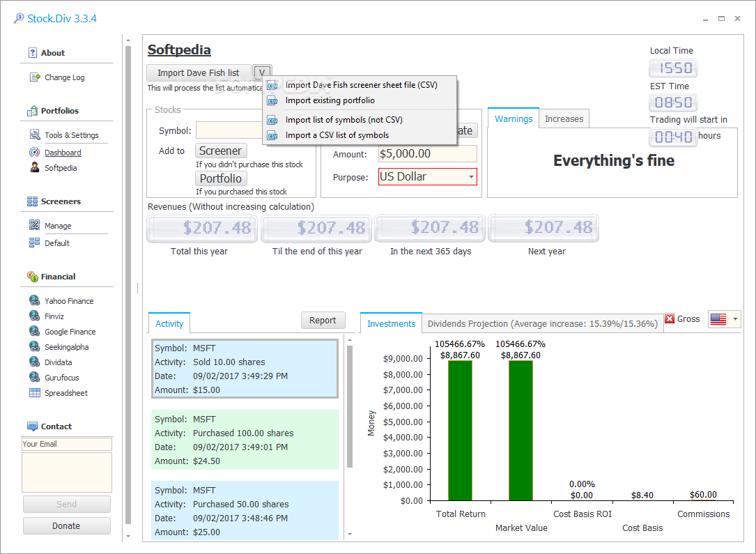This screenshot has height=554, width=756.
Task: Click the Symbol input field
Action: 229,130
